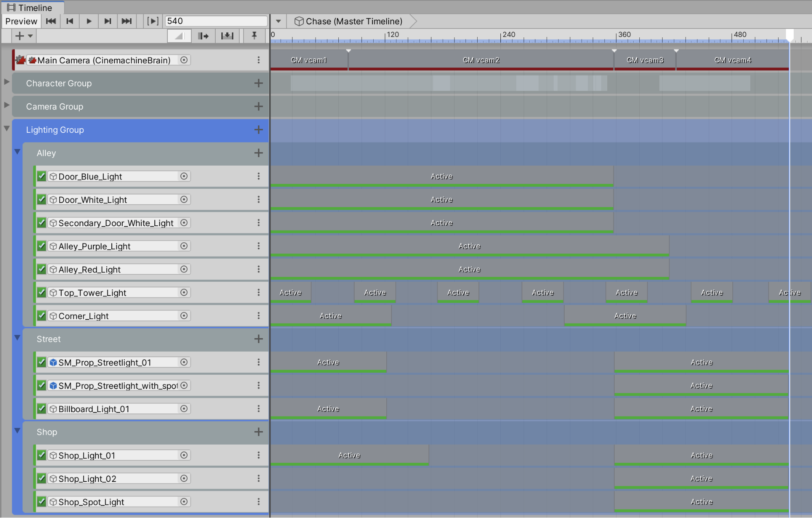This screenshot has height=518, width=812.
Task: Click the Play button in Timeline
Action: click(89, 21)
